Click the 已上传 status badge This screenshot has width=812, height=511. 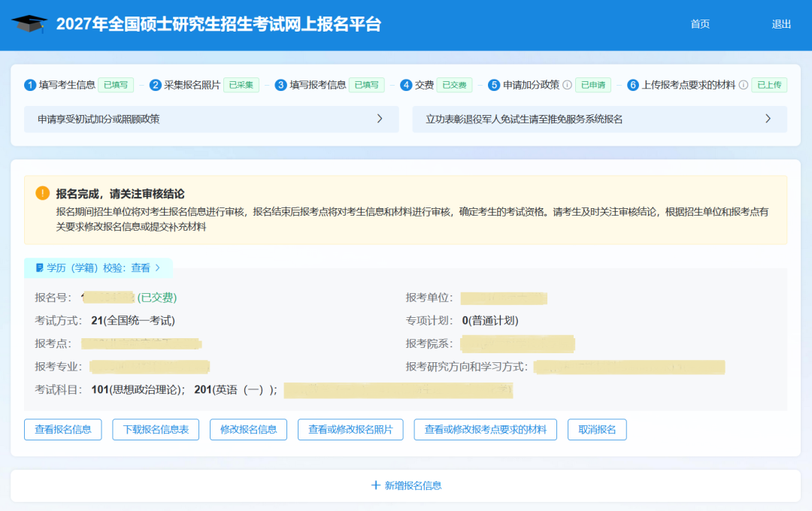coord(770,85)
